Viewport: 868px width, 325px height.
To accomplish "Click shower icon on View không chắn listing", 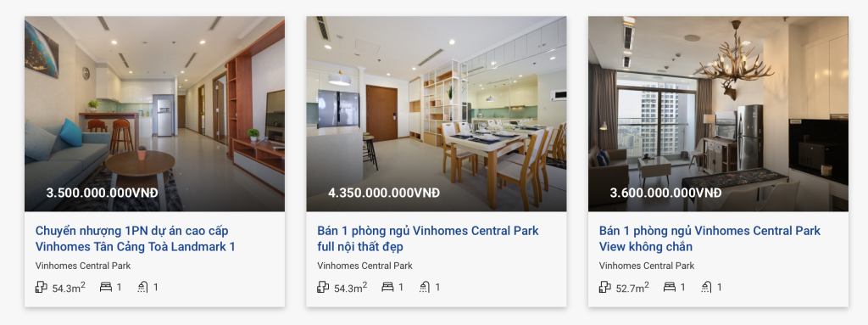I will tap(706, 287).
